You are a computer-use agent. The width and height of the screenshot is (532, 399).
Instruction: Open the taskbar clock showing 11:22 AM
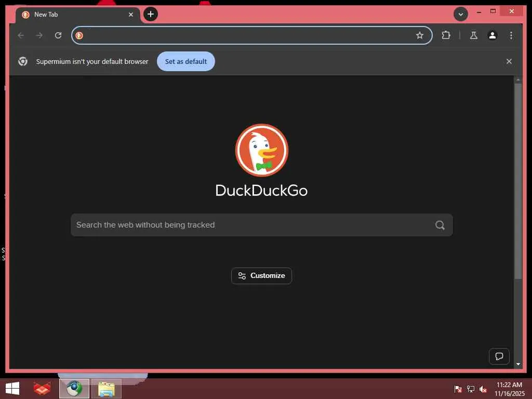pyautogui.click(x=509, y=389)
